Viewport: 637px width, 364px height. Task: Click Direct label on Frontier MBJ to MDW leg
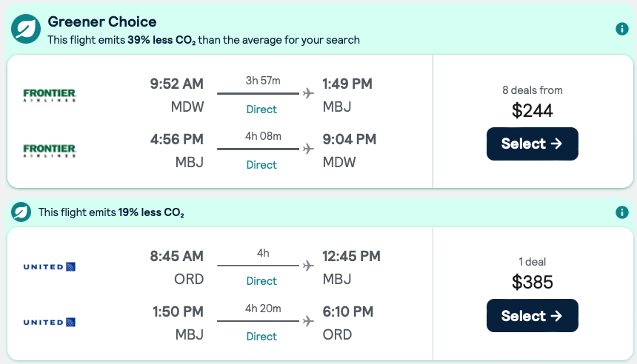(x=261, y=165)
